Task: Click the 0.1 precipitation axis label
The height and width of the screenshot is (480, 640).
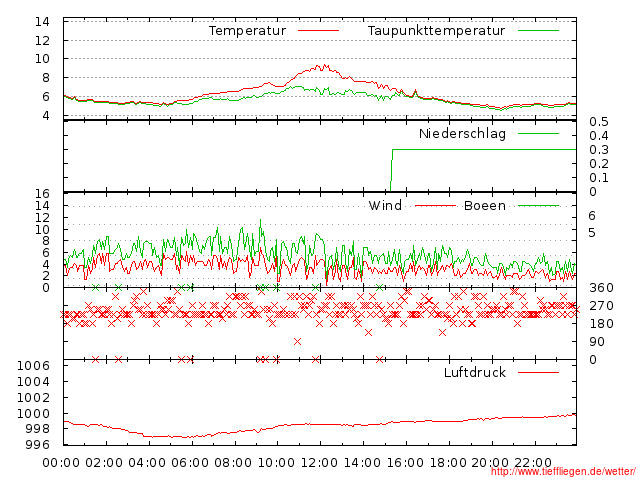Action: point(599,178)
